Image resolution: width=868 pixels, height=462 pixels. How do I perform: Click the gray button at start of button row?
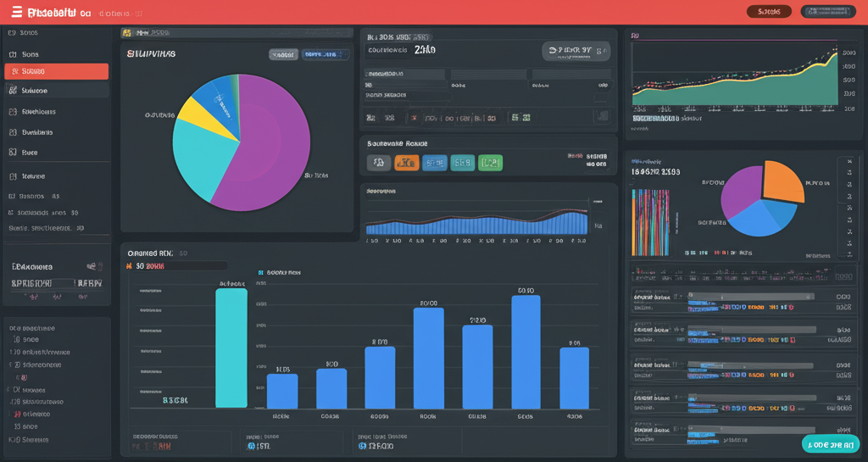point(378,163)
